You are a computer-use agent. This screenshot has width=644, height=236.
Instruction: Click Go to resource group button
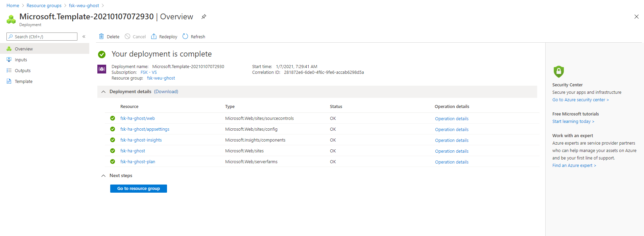click(x=139, y=189)
